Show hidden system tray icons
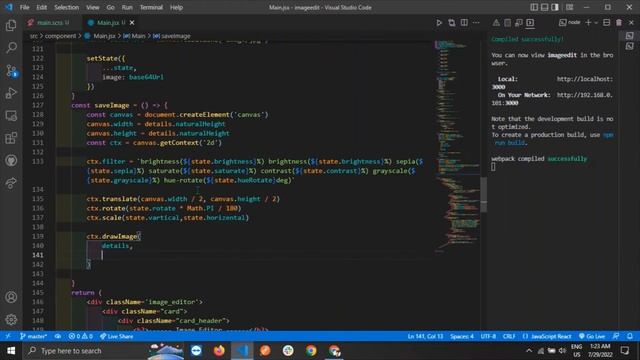 coord(529,351)
